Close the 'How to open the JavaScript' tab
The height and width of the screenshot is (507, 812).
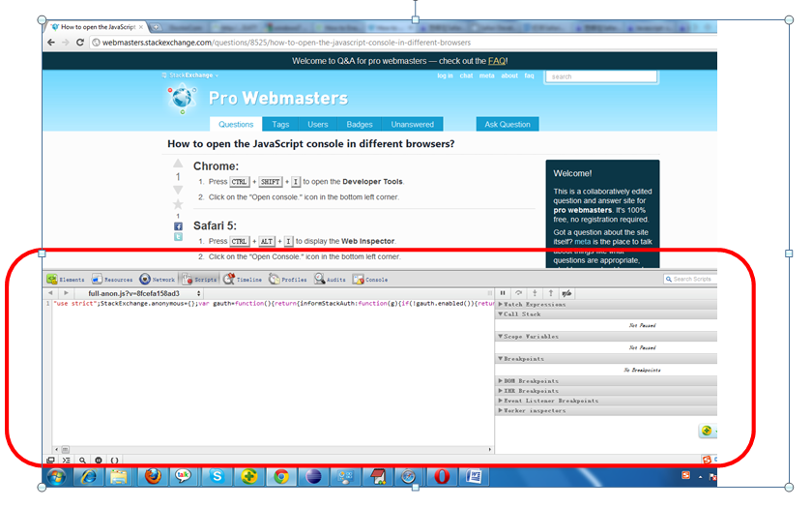[x=141, y=27]
